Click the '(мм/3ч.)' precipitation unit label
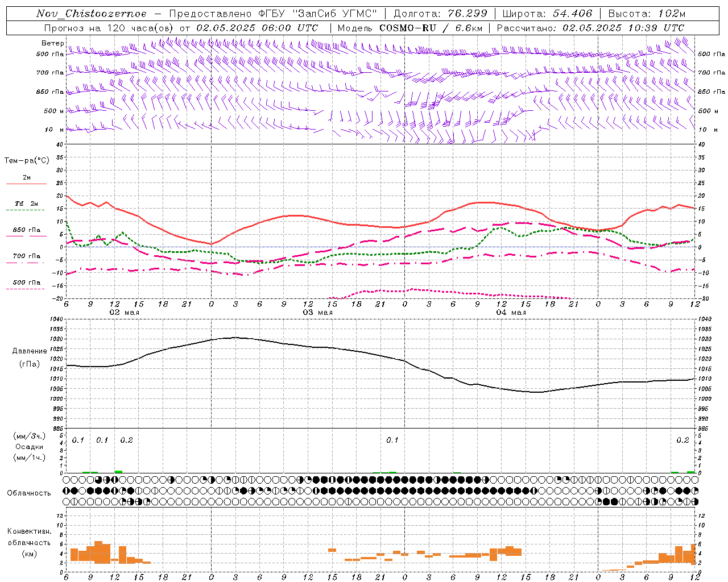The height and width of the screenshot is (582, 728). (x=30, y=436)
